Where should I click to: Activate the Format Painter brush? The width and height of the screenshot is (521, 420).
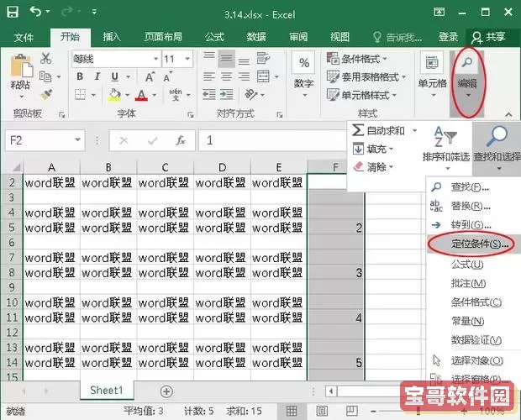[x=46, y=95]
